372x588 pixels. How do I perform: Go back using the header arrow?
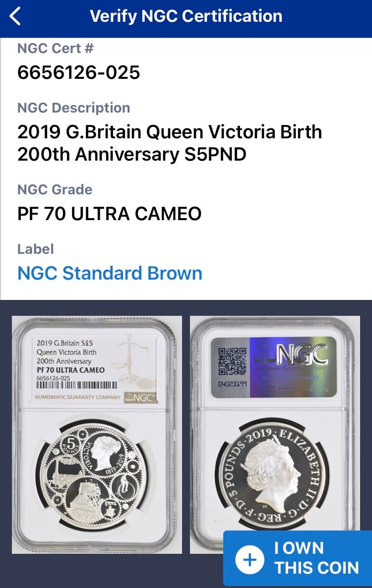tap(15, 16)
